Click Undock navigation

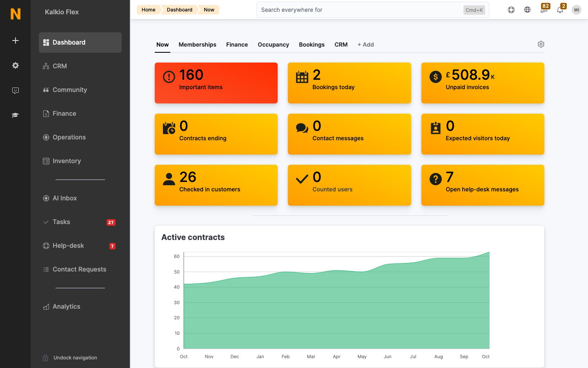75,358
